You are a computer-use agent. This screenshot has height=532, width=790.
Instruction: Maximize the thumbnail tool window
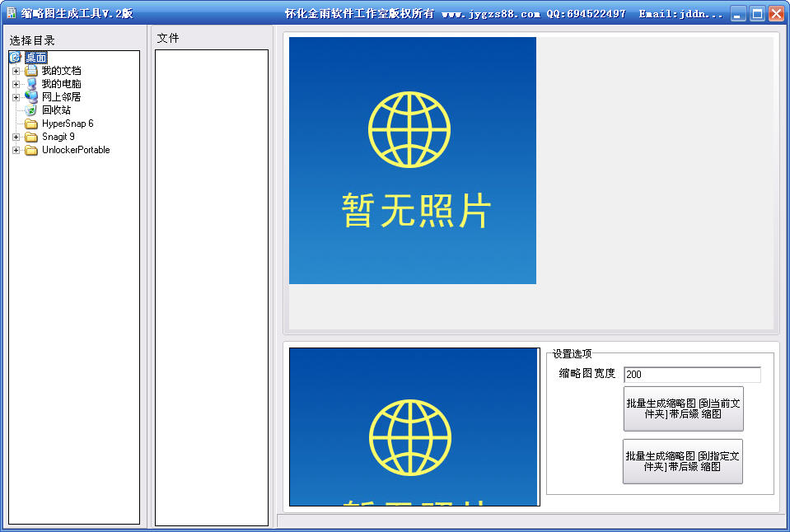click(757, 14)
